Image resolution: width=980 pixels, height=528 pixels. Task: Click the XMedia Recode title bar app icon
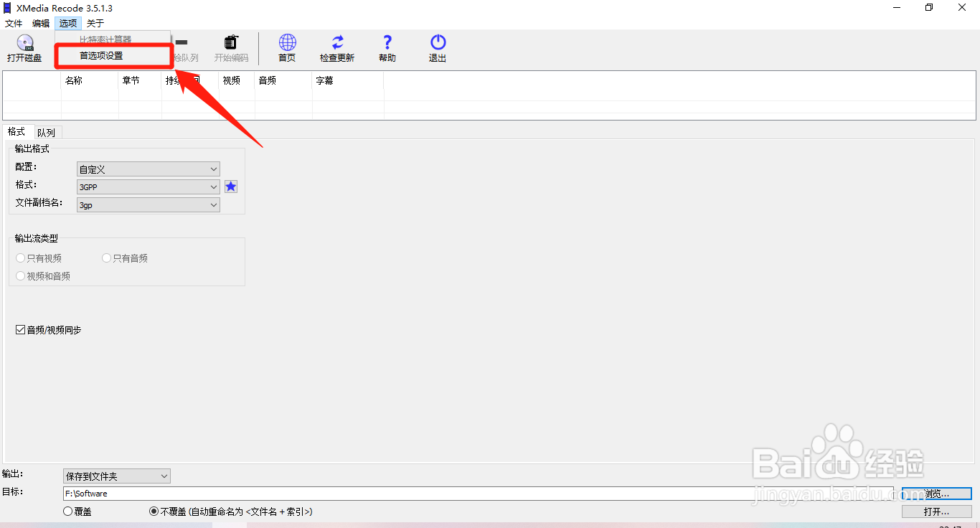[7, 8]
